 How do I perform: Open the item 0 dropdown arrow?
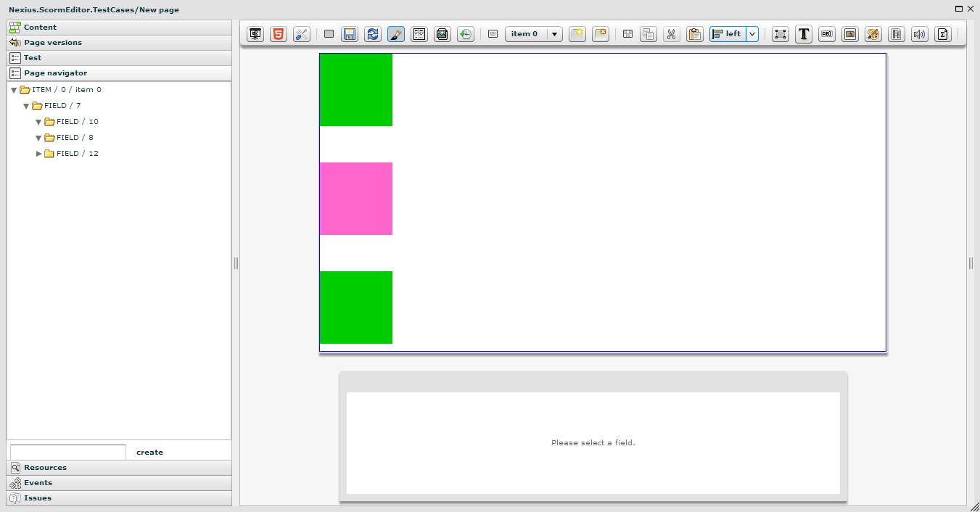tap(554, 34)
